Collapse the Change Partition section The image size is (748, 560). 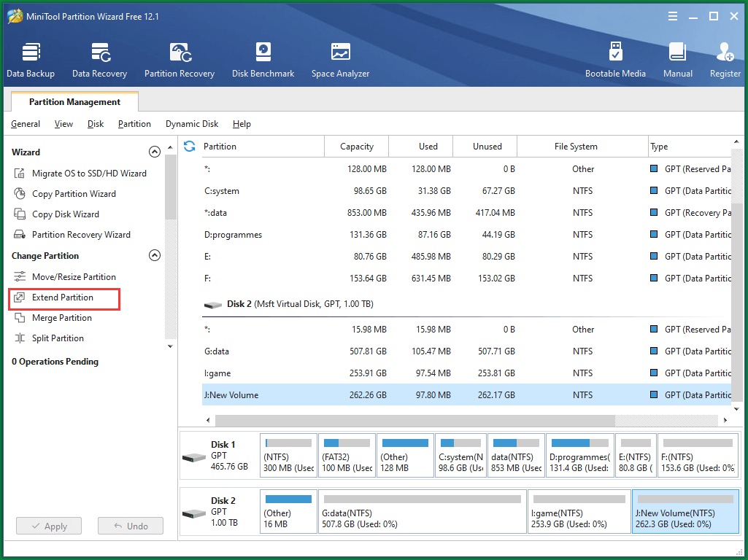click(x=155, y=255)
